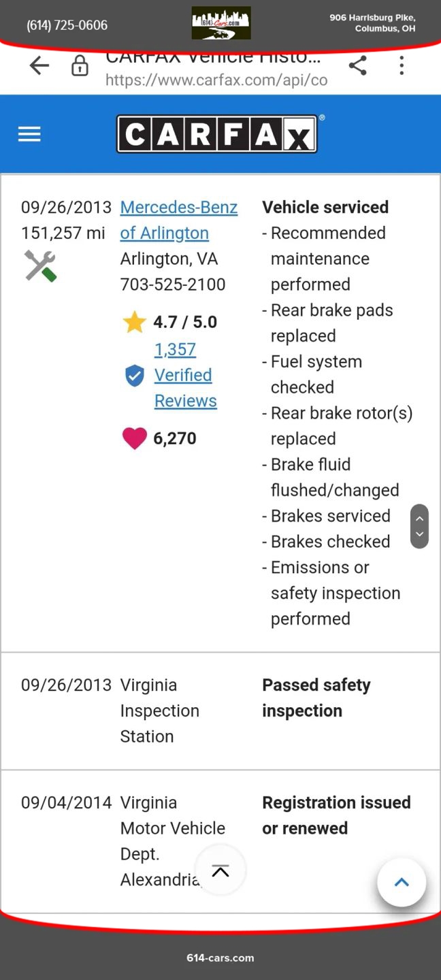The image size is (441, 980).
Task: Open the browser three-dot menu
Action: (402, 65)
